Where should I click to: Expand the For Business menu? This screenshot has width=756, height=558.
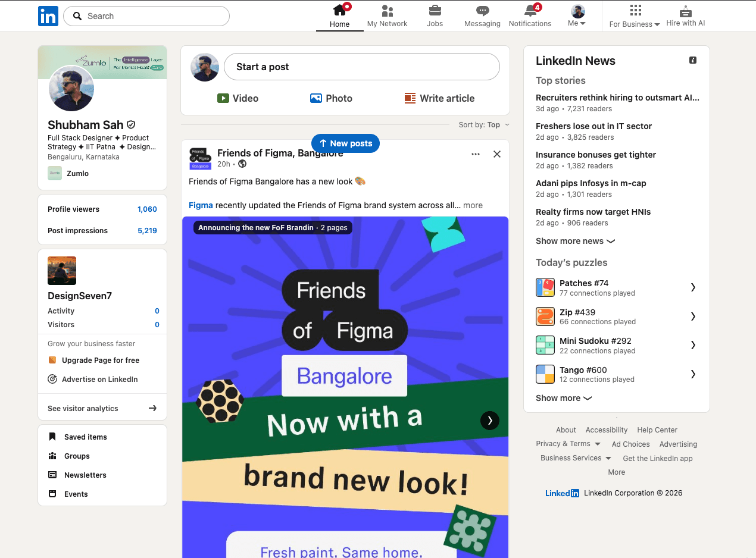click(x=635, y=16)
